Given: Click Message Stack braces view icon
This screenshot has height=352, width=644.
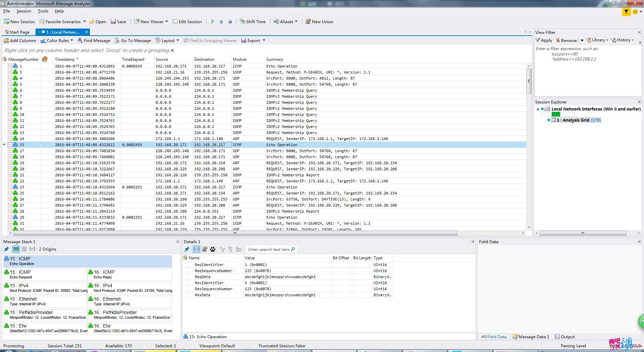Looking at the screenshot, I should point(32,249).
